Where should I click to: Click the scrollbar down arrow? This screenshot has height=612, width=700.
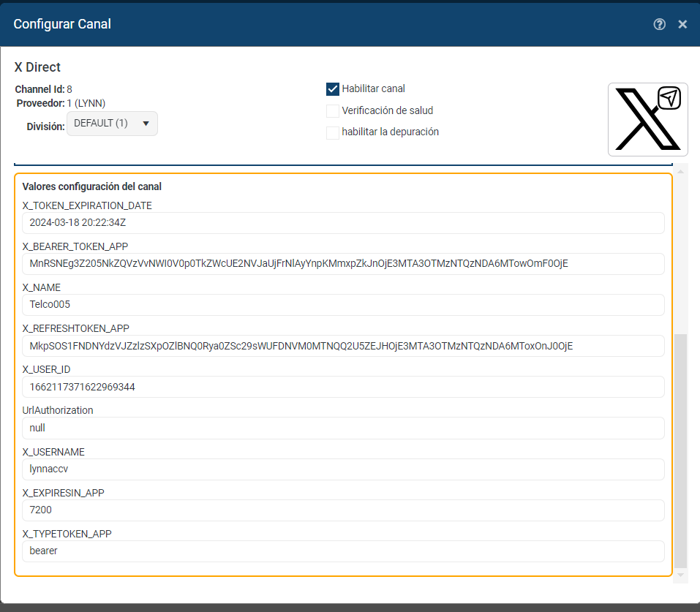(681, 575)
